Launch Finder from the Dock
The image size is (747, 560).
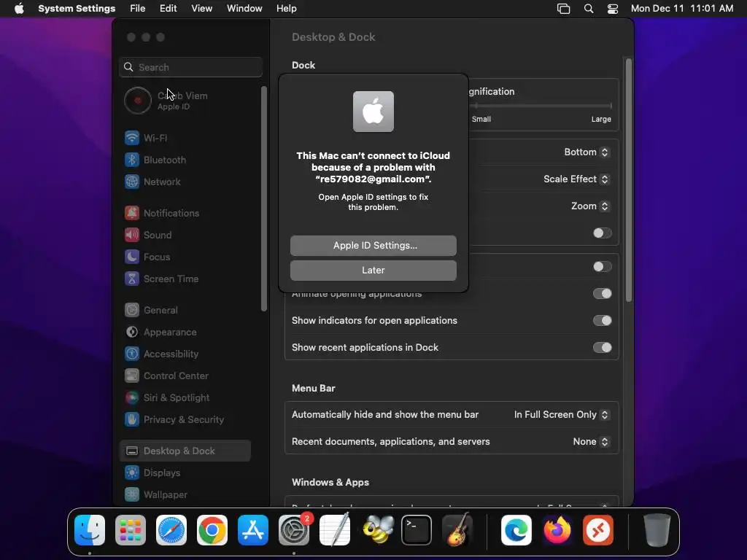coord(90,530)
